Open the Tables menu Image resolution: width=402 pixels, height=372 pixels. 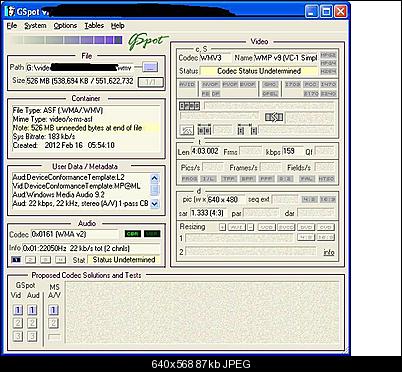(x=94, y=26)
